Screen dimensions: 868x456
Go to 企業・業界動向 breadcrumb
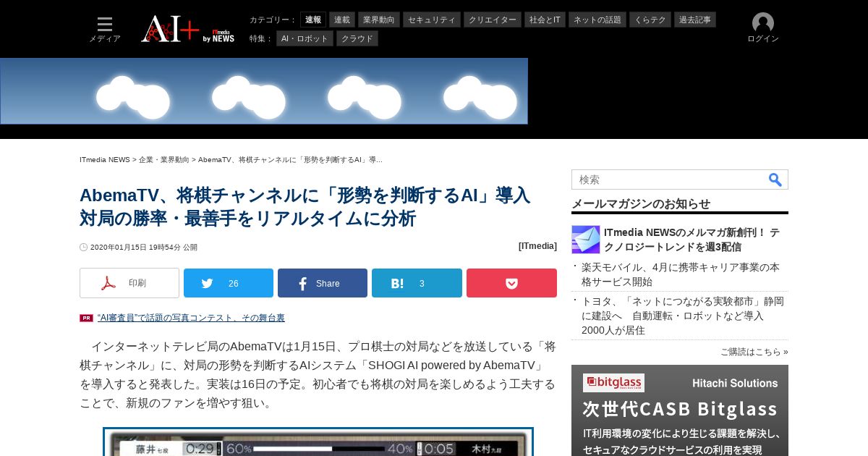point(164,159)
